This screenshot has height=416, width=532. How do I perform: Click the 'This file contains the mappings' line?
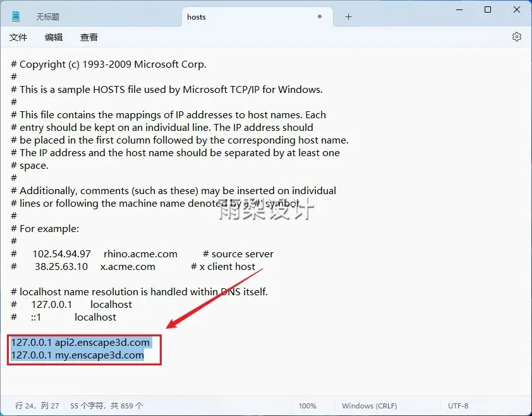tap(168, 115)
